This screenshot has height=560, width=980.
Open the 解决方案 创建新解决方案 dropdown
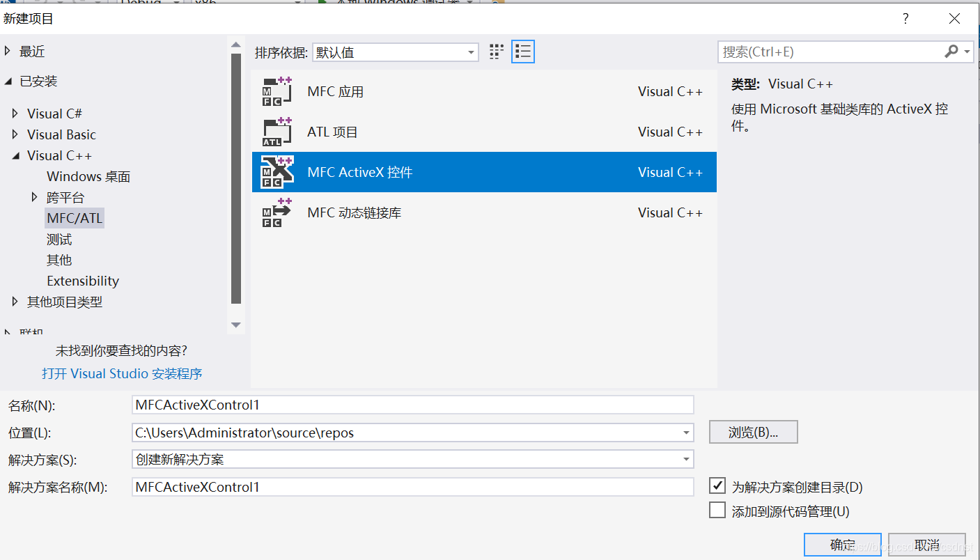413,459
